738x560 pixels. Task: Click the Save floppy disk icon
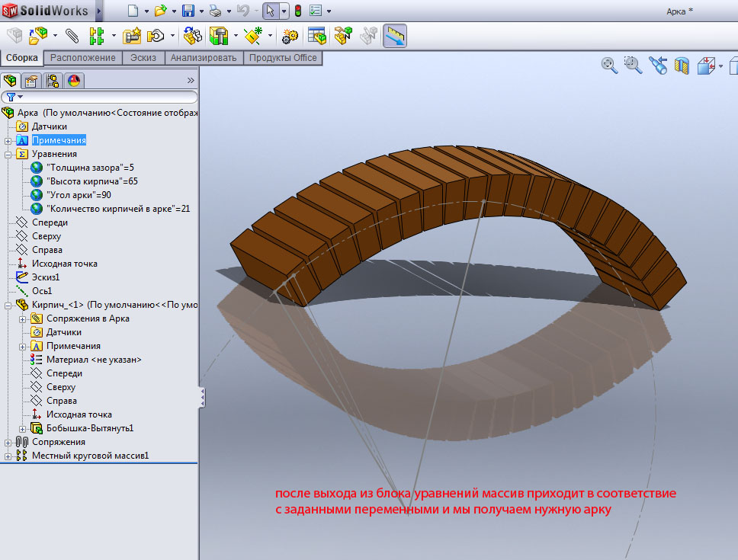[188, 11]
